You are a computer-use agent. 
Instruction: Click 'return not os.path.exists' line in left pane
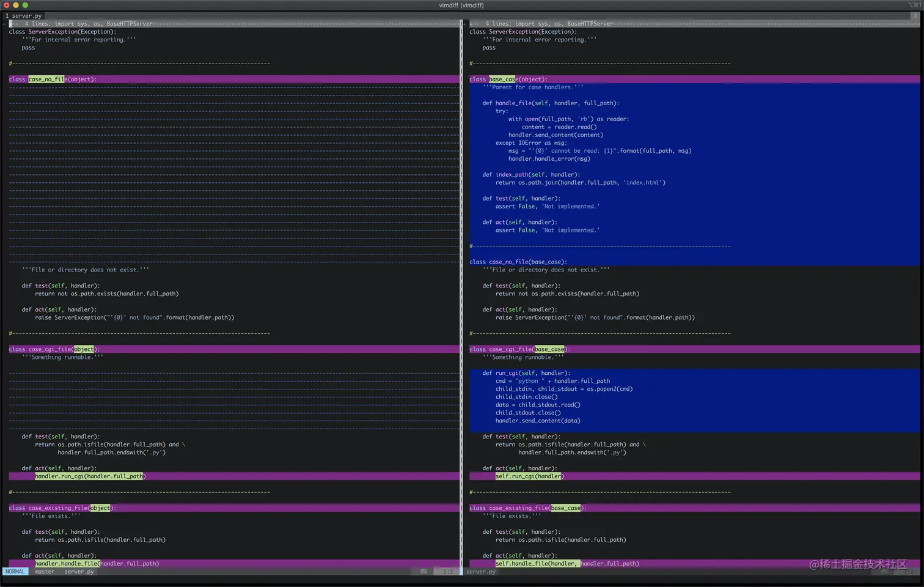tap(106, 294)
